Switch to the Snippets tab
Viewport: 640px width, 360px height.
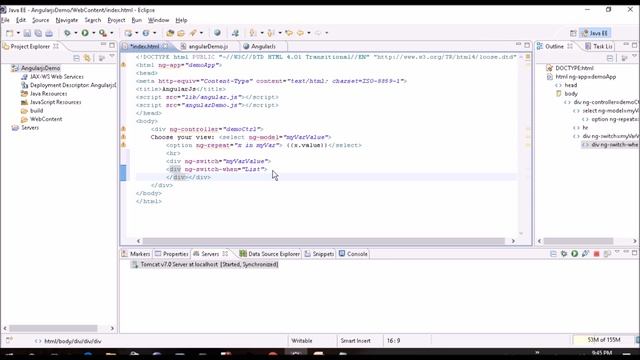click(x=319, y=254)
